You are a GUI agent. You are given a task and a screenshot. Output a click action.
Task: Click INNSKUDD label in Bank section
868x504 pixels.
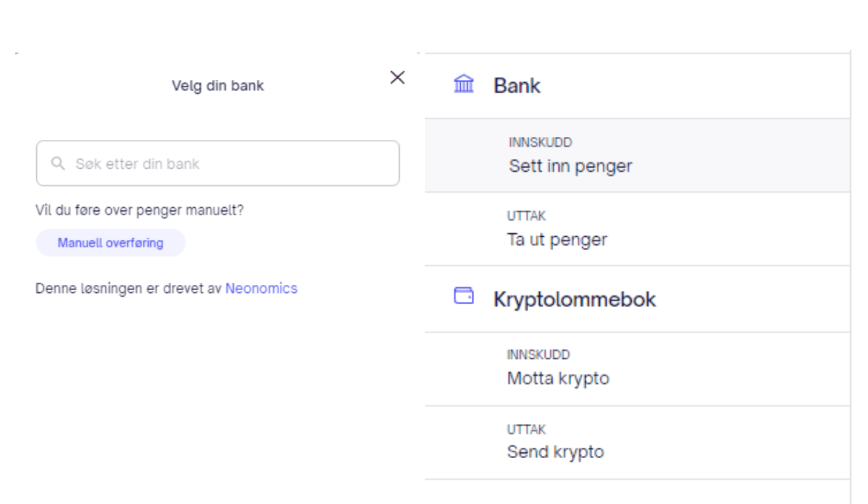coord(540,142)
